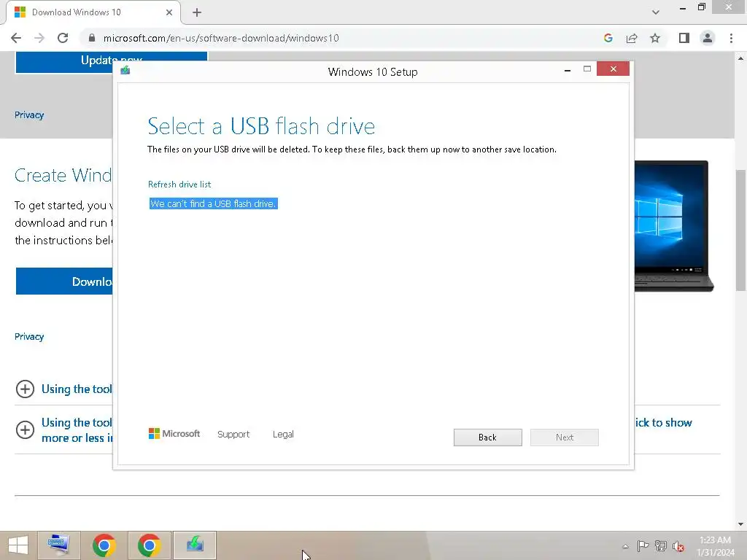The height and width of the screenshot is (560, 747).
Task: Open the keyboard app on the taskbar
Action: (x=58, y=545)
